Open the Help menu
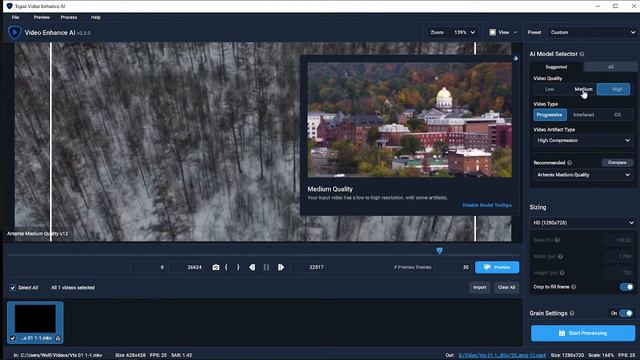 pyautogui.click(x=96, y=17)
